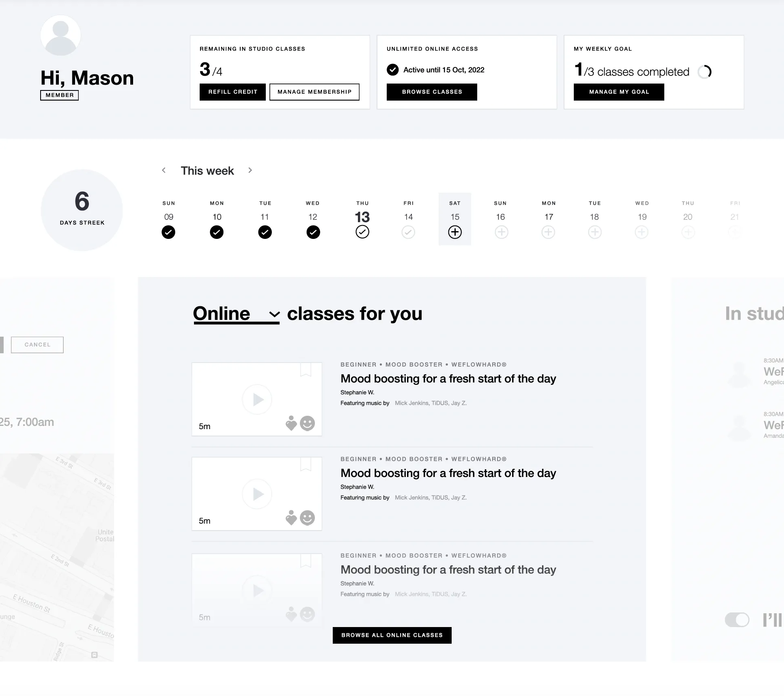The image size is (784, 696).
Task: Click Mason's profile avatar
Action: [60, 35]
